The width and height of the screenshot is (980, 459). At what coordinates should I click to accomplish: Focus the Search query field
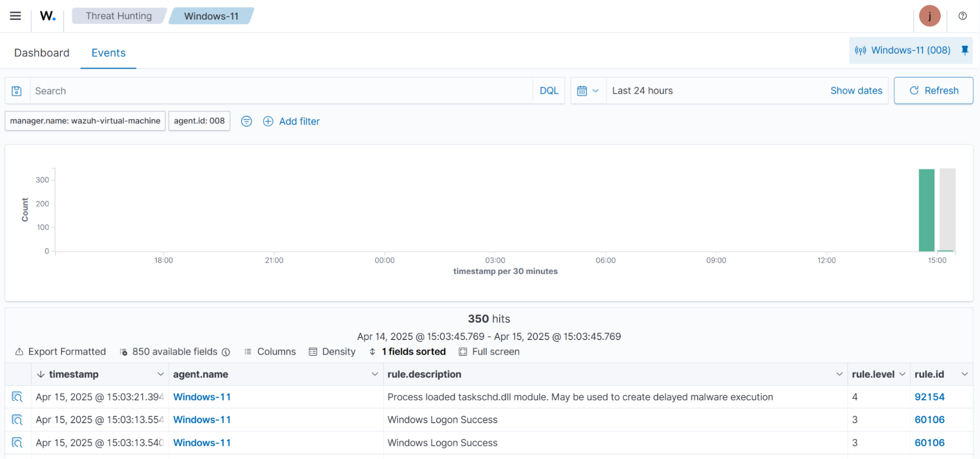pos(281,91)
